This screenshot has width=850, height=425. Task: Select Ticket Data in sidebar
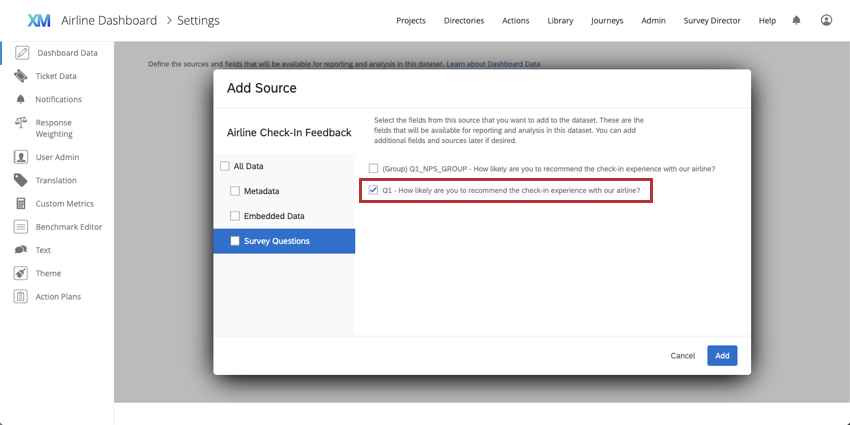pyautogui.click(x=57, y=76)
